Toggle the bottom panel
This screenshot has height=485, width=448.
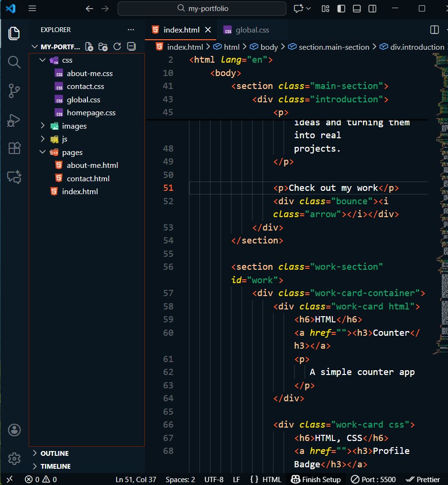(357, 9)
